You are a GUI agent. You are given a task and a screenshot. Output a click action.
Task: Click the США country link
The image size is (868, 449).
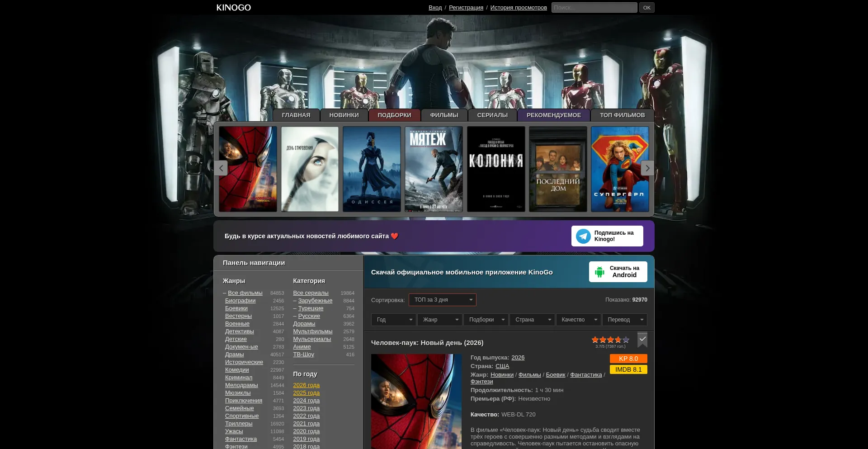(x=502, y=366)
